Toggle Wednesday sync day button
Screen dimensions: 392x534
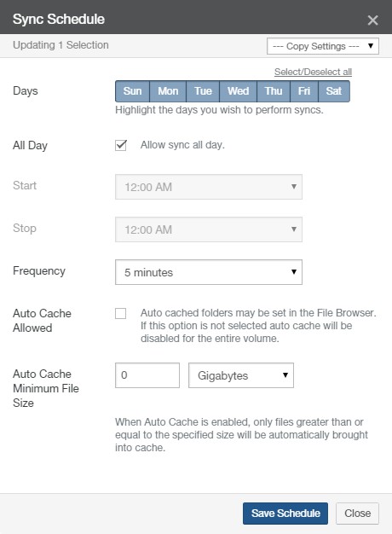[x=239, y=91]
